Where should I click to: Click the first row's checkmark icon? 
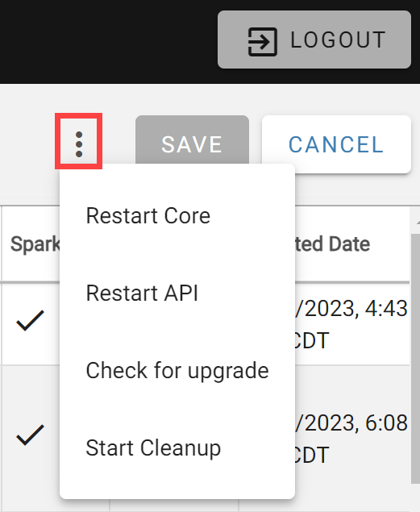coord(30,320)
